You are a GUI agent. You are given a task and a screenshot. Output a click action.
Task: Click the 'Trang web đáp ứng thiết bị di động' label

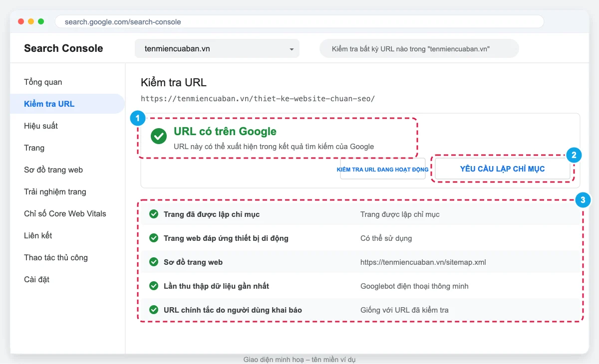click(226, 238)
